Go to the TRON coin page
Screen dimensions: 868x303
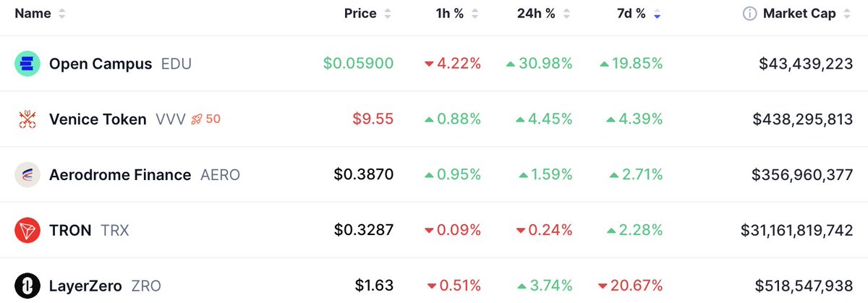(70, 231)
